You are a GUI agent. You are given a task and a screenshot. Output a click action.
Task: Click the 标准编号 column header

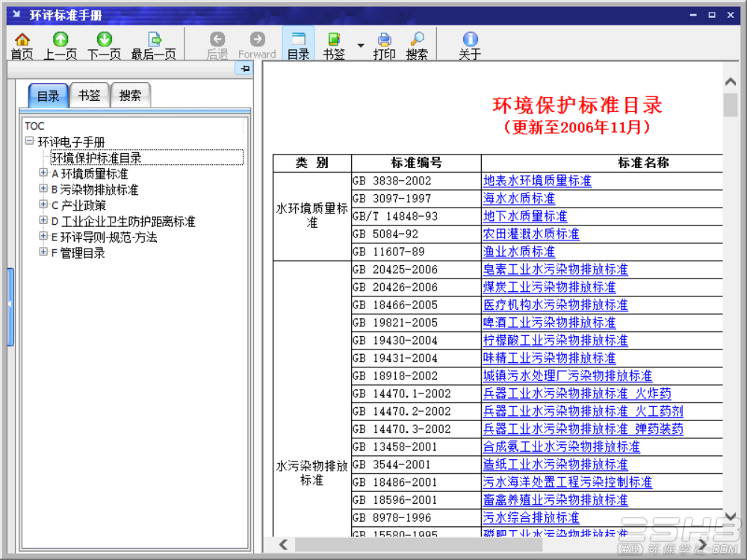pos(416,163)
